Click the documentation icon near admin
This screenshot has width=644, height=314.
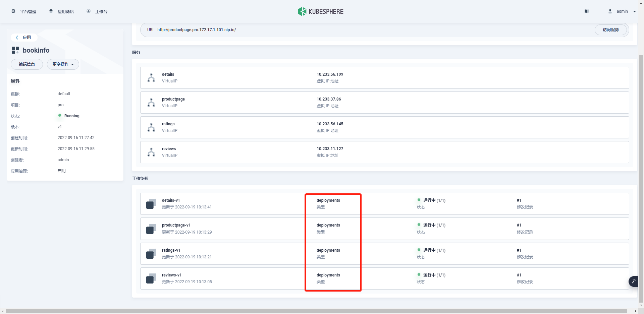pyautogui.click(x=587, y=11)
